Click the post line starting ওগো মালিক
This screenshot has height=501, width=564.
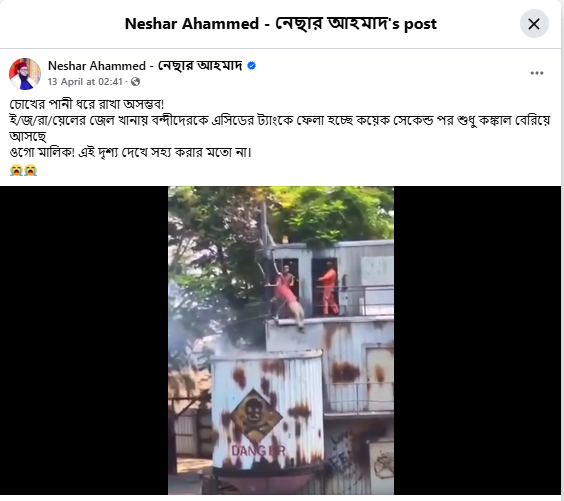[x=130, y=152]
